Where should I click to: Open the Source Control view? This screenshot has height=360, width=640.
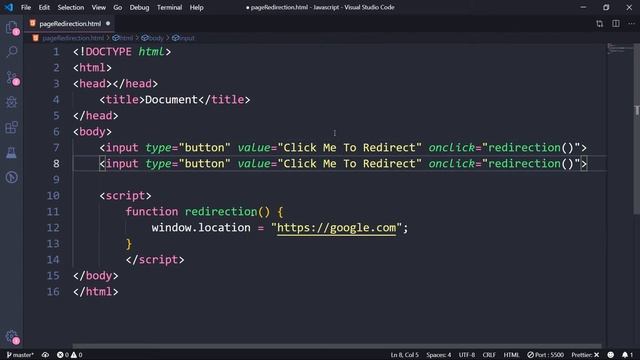pos(12,78)
